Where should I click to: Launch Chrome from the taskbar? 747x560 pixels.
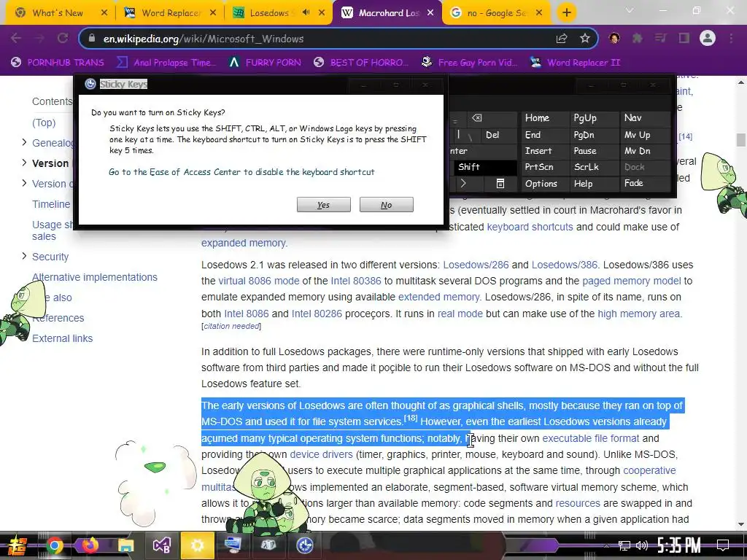coord(54,545)
